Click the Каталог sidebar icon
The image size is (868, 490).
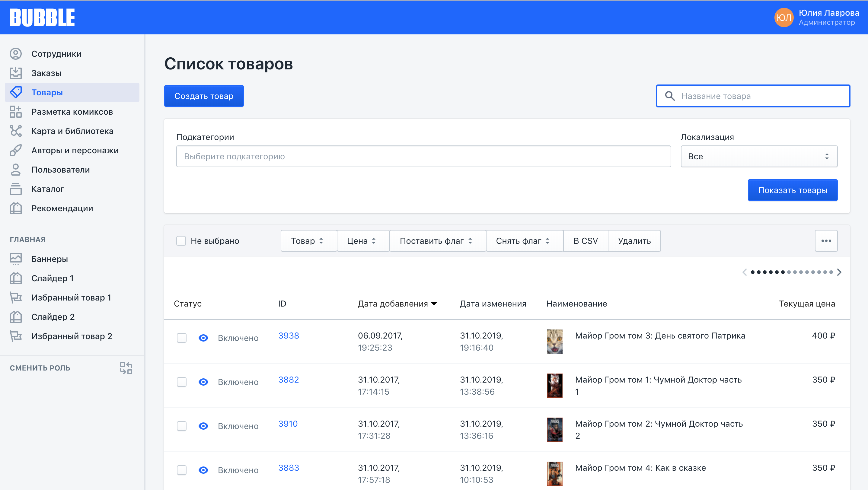pyautogui.click(x=17, y=188)
